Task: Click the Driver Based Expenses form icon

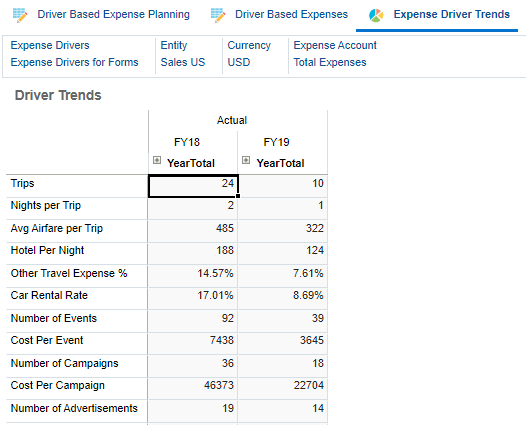Action: click(x=218, y=15)
